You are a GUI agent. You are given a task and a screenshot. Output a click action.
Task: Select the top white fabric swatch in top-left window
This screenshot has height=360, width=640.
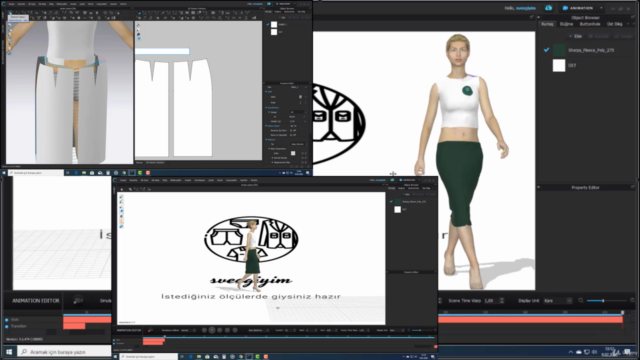click(274, 24)
